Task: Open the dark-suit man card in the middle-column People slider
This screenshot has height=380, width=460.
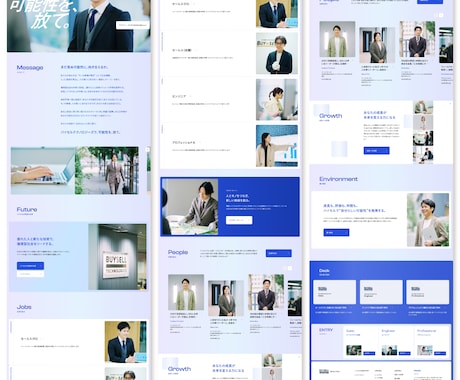Action: pos(266,303)
